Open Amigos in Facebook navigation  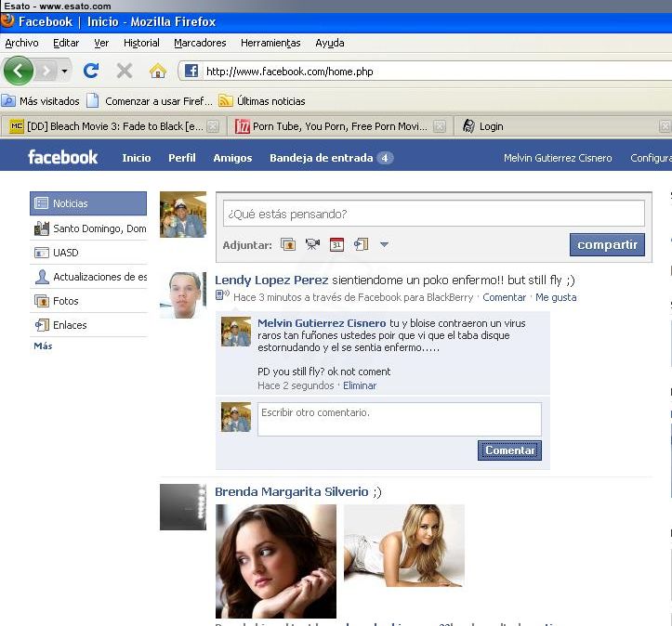click(x=232, y=158)
